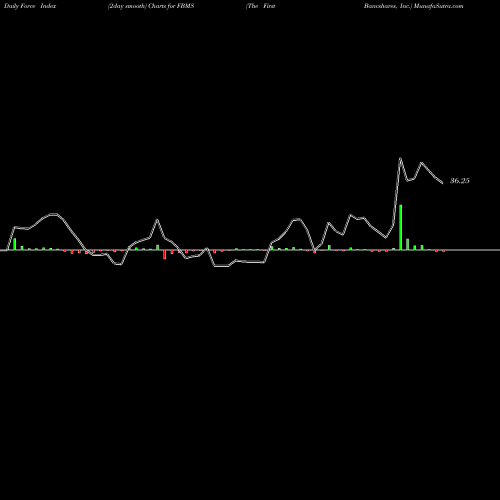Click the 'Bancshares, Inc.) MunafaSutra.com' text
The width and height of the screenshot is (500, 500).
(x=413, y=6)
